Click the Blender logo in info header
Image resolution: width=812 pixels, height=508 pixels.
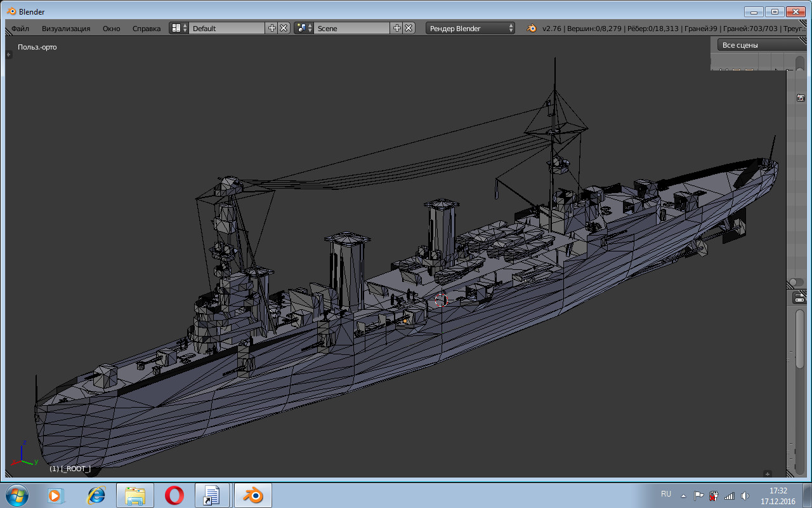coord(532,28)
